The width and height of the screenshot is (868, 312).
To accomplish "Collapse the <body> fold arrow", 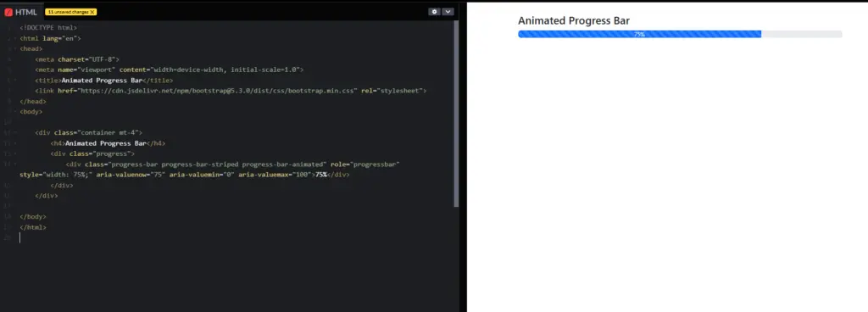I will pos(15,112).
